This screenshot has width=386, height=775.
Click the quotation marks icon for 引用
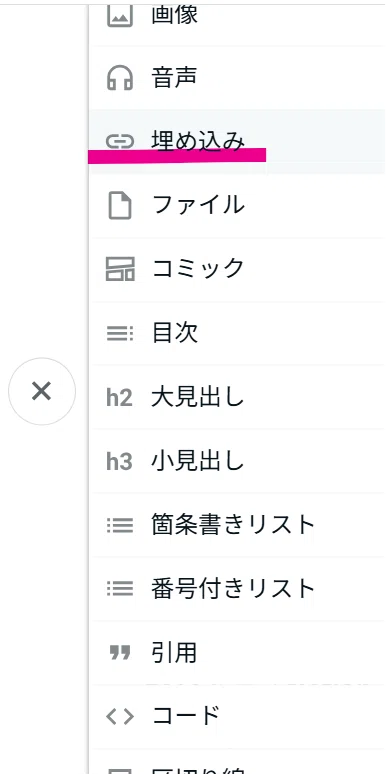pos(120,652)
